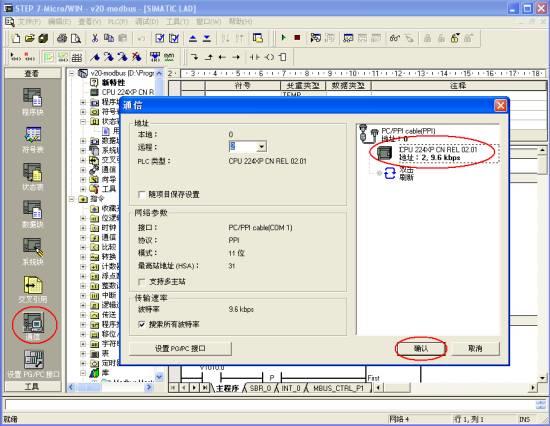Open 设置 PG/PC 接口 sidebar icon

(x=34, y=364)
